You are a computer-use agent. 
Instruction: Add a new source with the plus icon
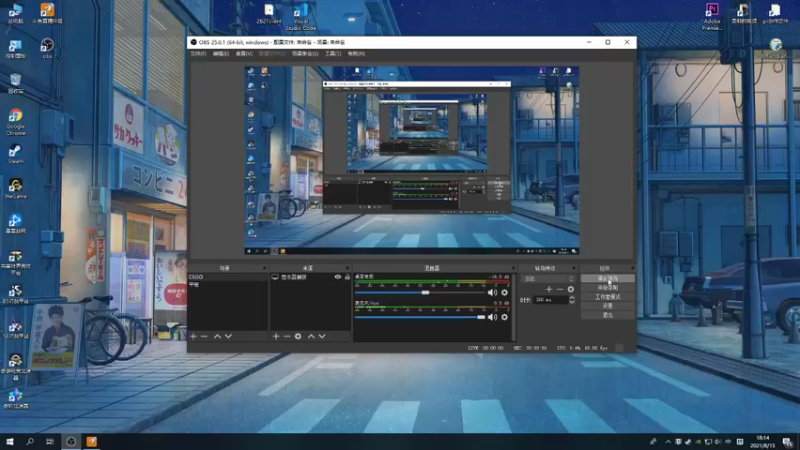click(x=276, y=336)
